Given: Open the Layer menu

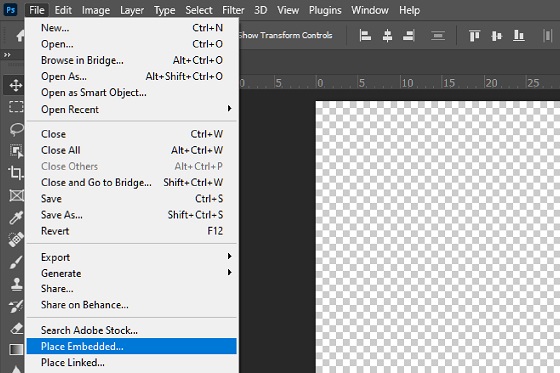Looking at the screenshot, I should pyautogui.click(x=132, y=10).
